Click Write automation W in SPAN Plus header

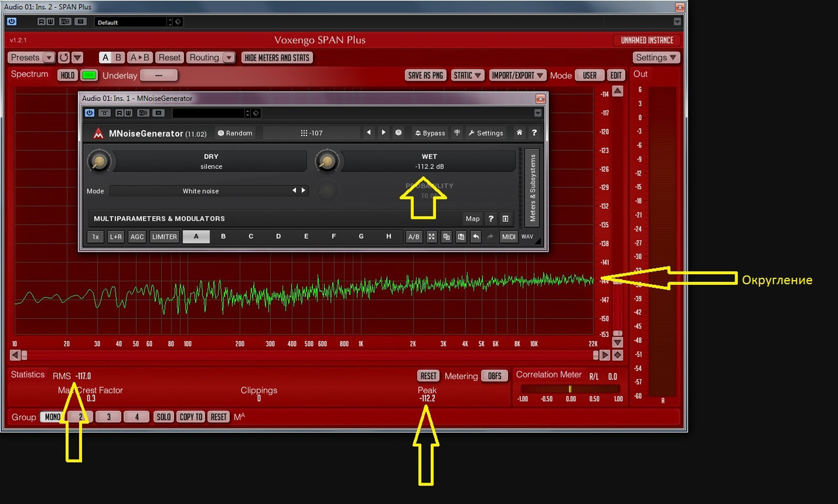[x=51, y=22]
